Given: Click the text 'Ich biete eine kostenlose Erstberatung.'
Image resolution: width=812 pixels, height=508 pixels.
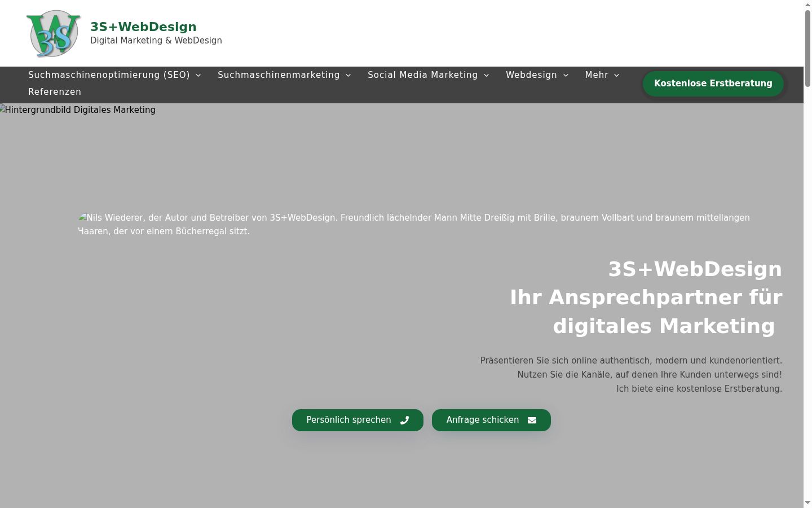Looking at the screenshot, I should tap(699, 389).
